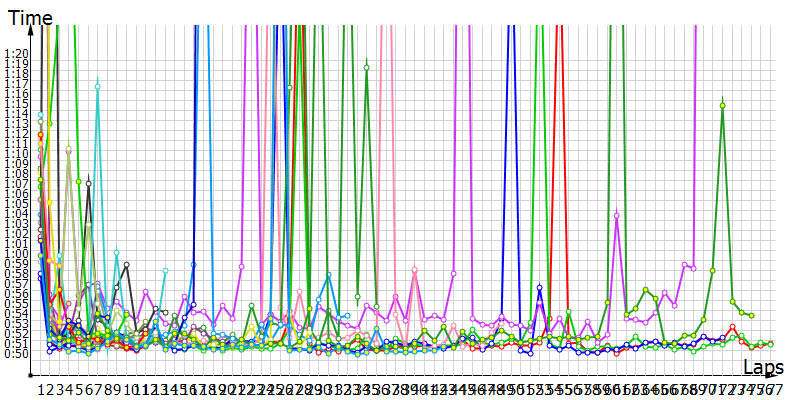Select the blue peak point near 0:56
The height and width of the screenshot is (400, 800).
(x=540, y=289)
